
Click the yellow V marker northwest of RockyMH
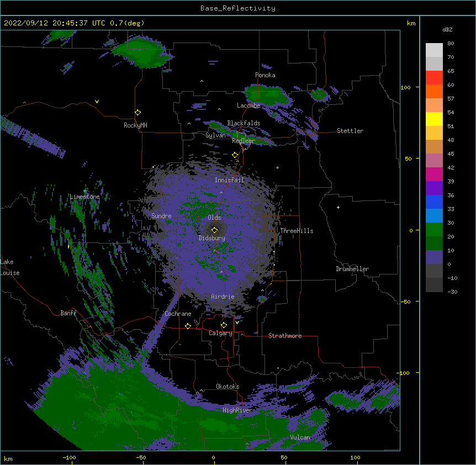97,102
